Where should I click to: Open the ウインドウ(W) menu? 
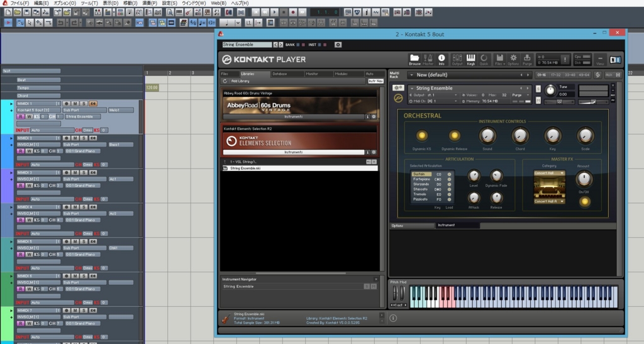coord(194,3)
